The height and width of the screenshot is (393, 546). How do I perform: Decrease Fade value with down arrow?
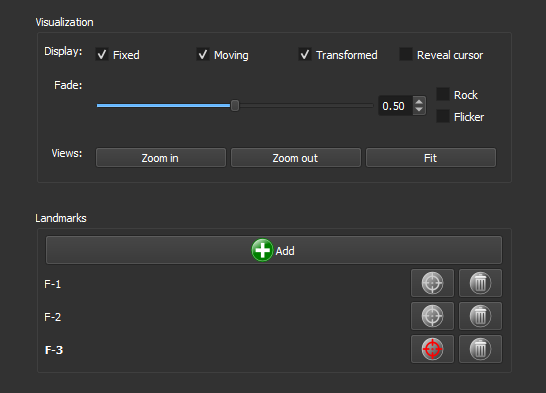pyautogui.click(x=419, y=109)
